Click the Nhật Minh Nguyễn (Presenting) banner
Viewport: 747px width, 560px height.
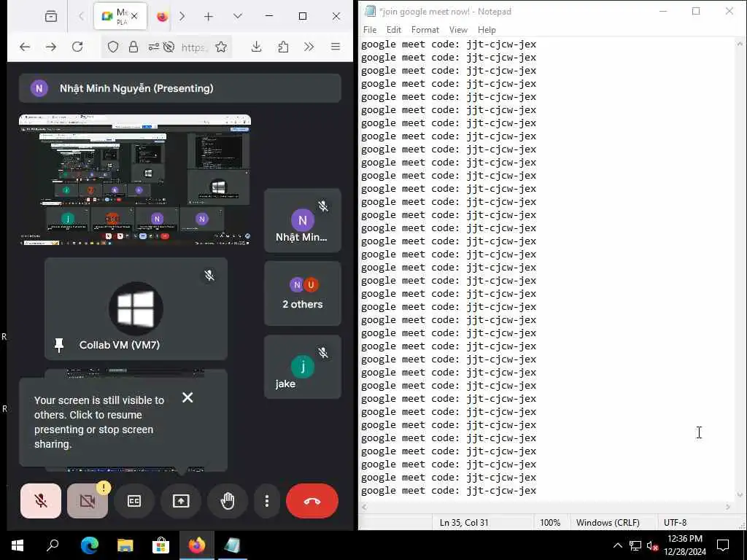(x=180, y=88)
